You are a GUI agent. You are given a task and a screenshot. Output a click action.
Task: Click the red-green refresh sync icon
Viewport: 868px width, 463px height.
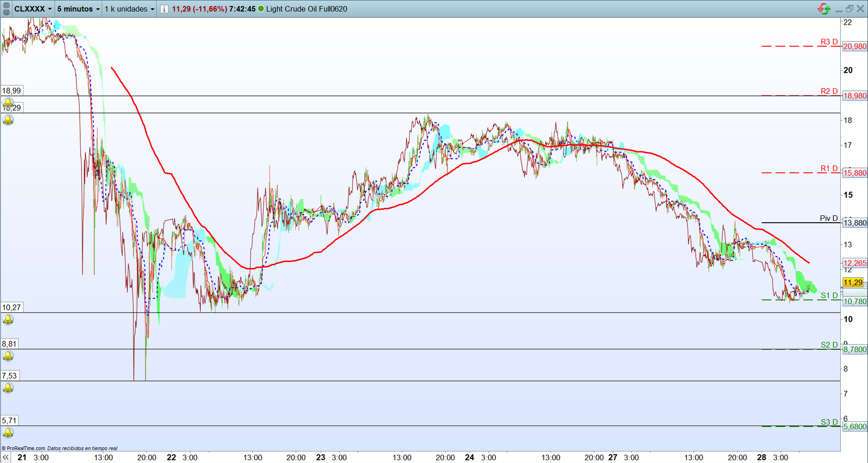(x=824, y=9)
